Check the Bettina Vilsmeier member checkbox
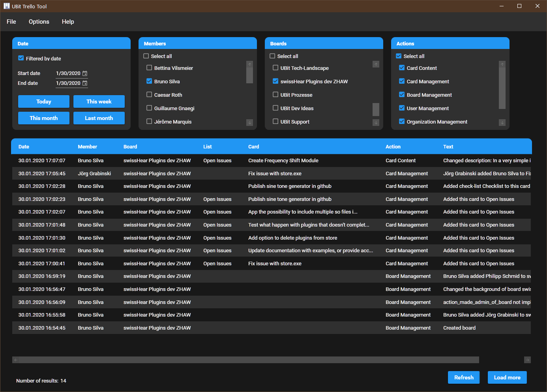Image resolution: width=547 pixels, height=392 pixels. coord(149,68)
